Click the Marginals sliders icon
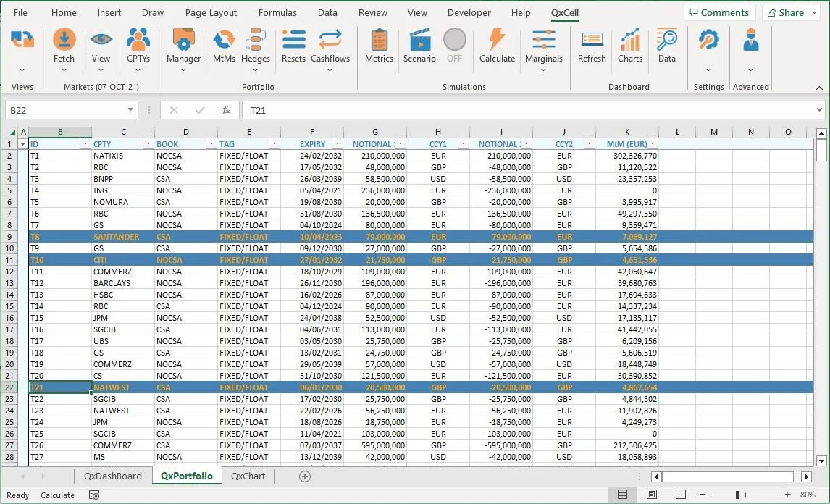The width and height of the screenshot is (830, 504). pos(544,40)
